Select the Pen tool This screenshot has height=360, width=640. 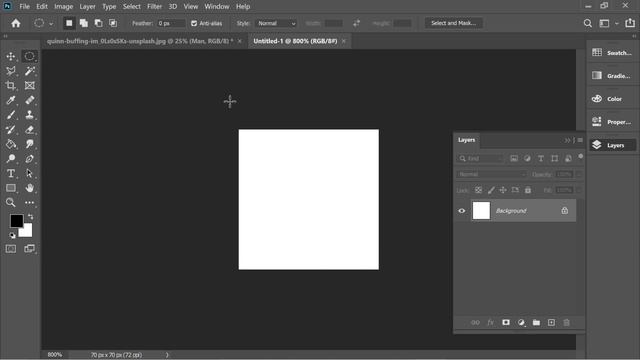(29, 159)
